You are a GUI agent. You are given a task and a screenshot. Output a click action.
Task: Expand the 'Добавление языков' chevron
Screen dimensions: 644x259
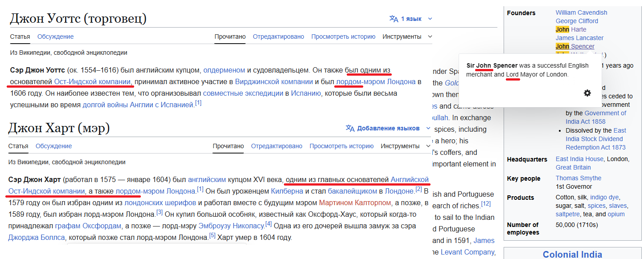(x=428, y=128)
